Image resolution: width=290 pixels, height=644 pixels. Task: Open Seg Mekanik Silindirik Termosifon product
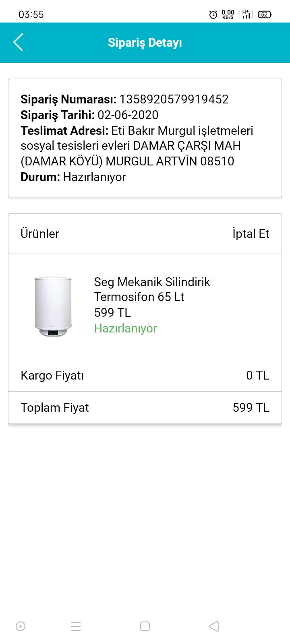click(152, 289)
